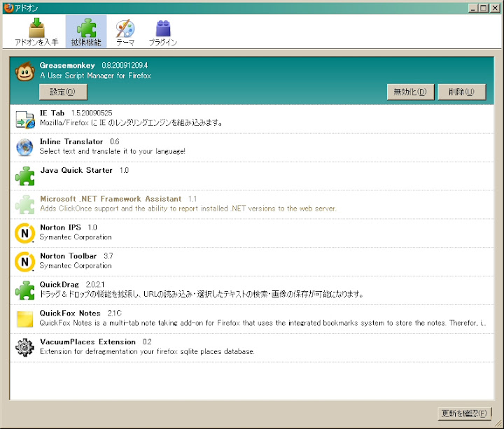Click the VacuumPlaces Extension gear icon
504x429 pixels.
point(24,348)
